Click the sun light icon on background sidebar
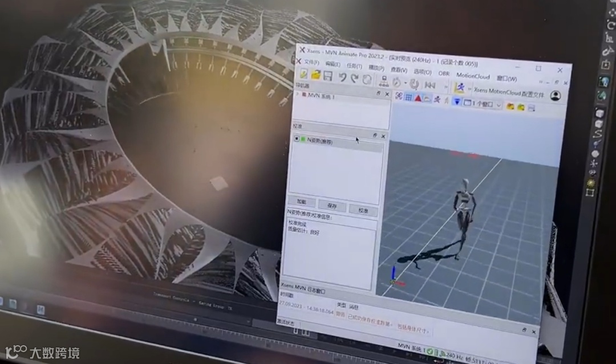 pos(591,183)
